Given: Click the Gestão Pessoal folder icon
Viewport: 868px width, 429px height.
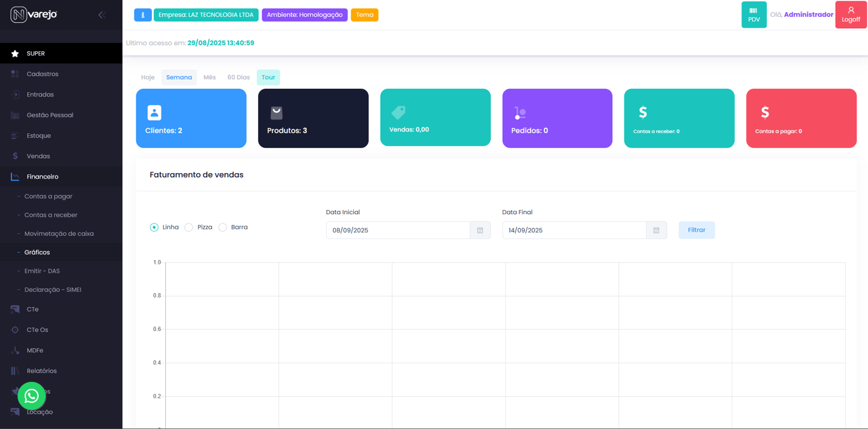Looking at the screenshot, I should [15, 115].
